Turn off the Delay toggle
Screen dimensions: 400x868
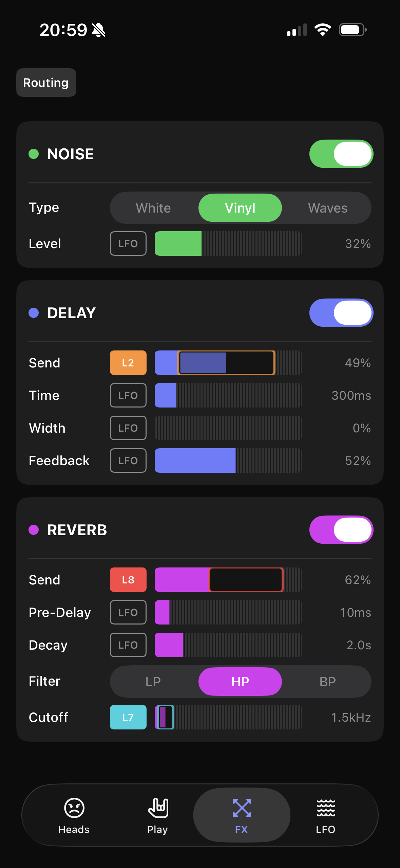pos(341,313)
